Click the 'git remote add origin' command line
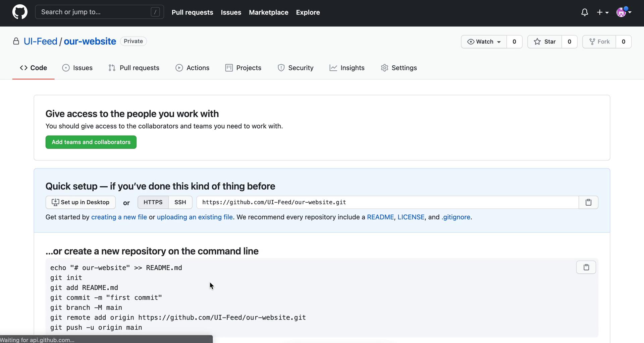644x343 pixels. tap(178, 318)
